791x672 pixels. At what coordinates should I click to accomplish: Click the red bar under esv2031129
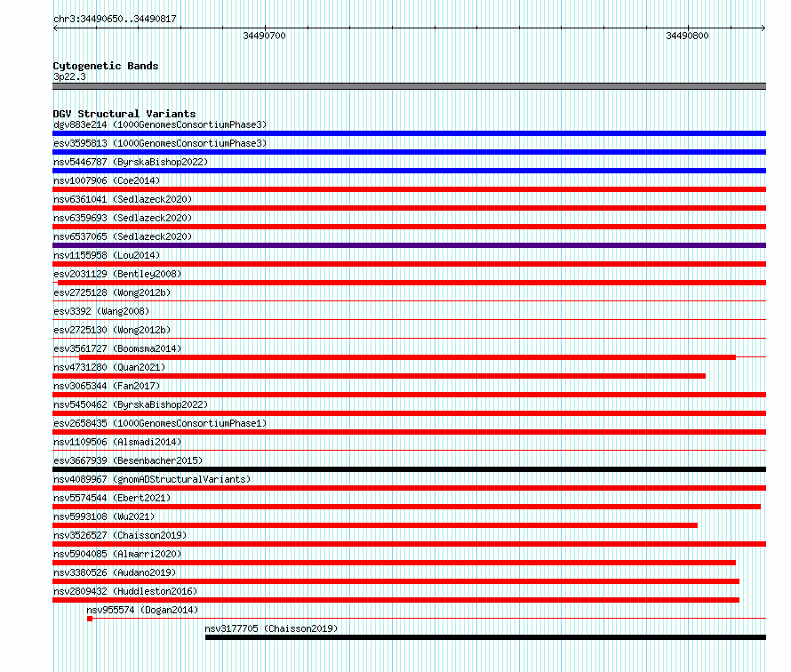tap(412, 283)
